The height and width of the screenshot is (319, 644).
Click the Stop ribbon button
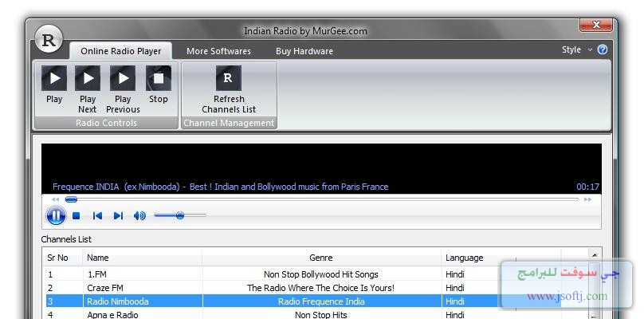click(159, 85)
